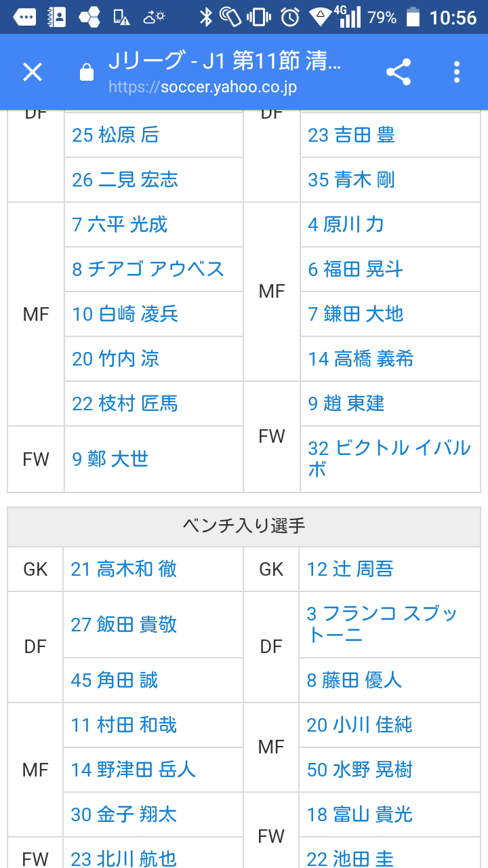Tap the alarm clock status icon
488x868 pixels.
tap(290, 17)
